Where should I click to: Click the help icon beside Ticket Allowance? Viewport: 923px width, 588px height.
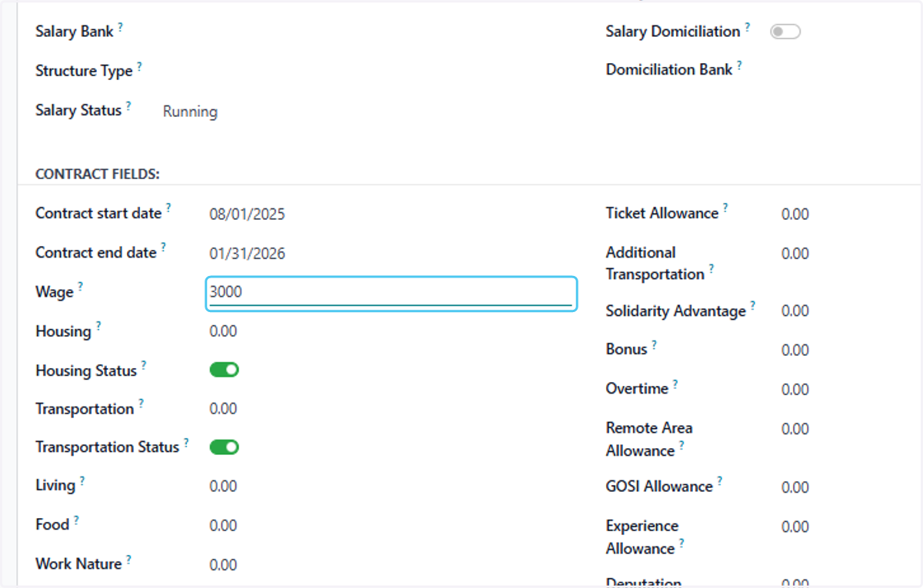click(x=725, y=208)
